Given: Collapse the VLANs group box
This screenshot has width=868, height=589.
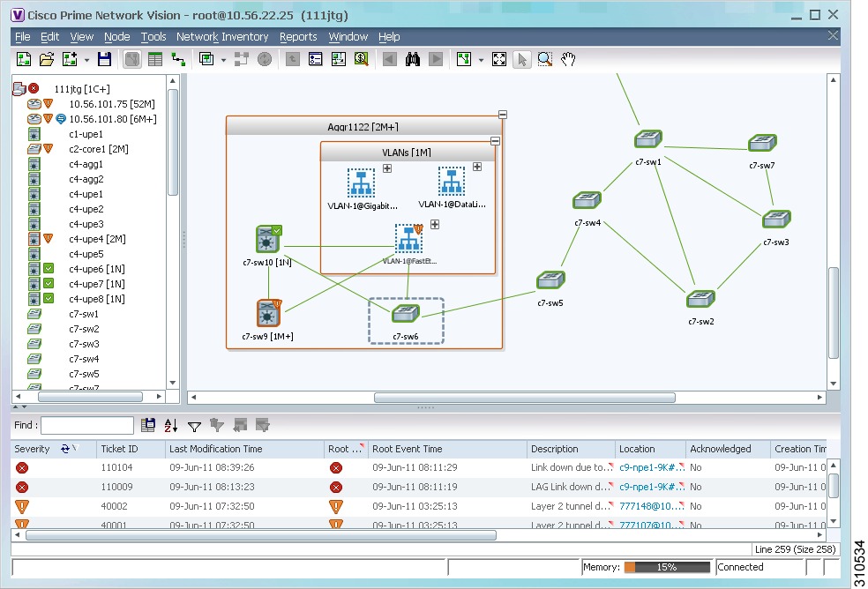Looking at the screenshot, I should tap(496, 141).
